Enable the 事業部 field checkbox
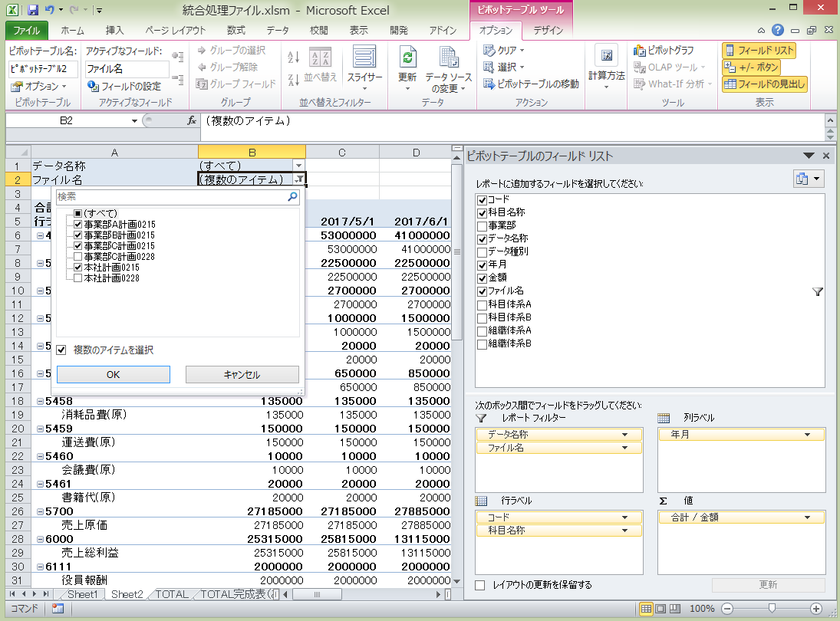Image resolution: width=840 pixels, height=621 pixels. coord(482,225)
